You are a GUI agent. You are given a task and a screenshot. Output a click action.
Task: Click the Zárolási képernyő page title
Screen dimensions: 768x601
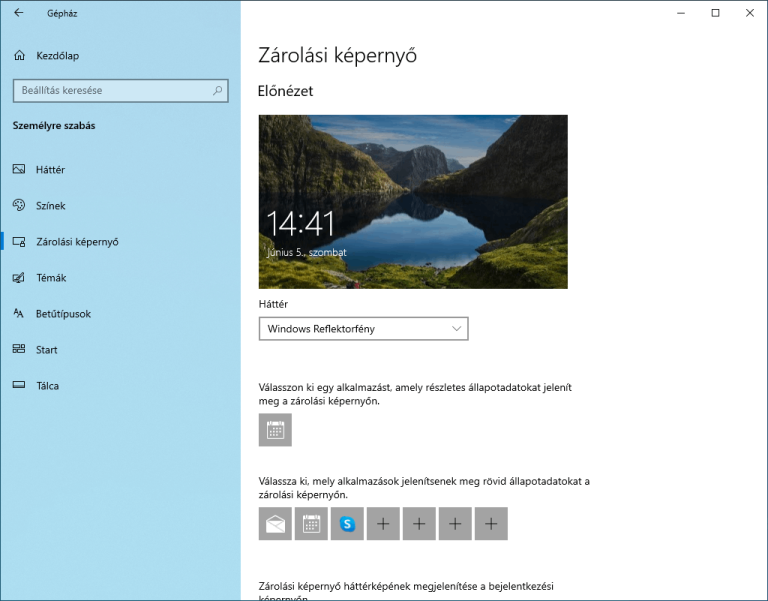click(337, 55)
